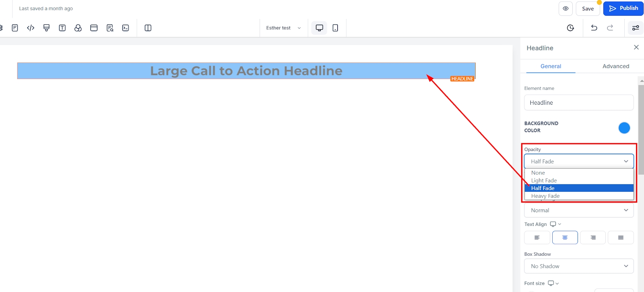The image size is (644, 292).
Task: Open the typography T icon
Action: pos(62,28)
